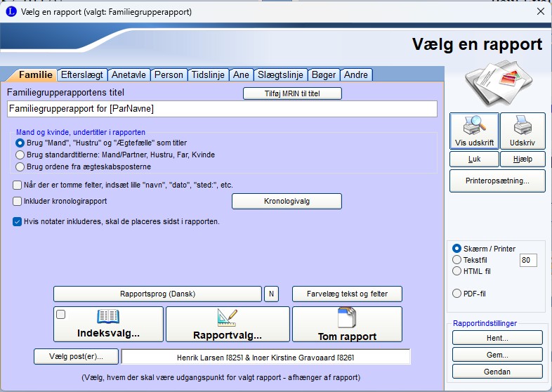The height and width of the screenshot is (392, 552).
Task: Enable 'Inkluder kronologirapport' checkbox
Action: pos(17,201)
